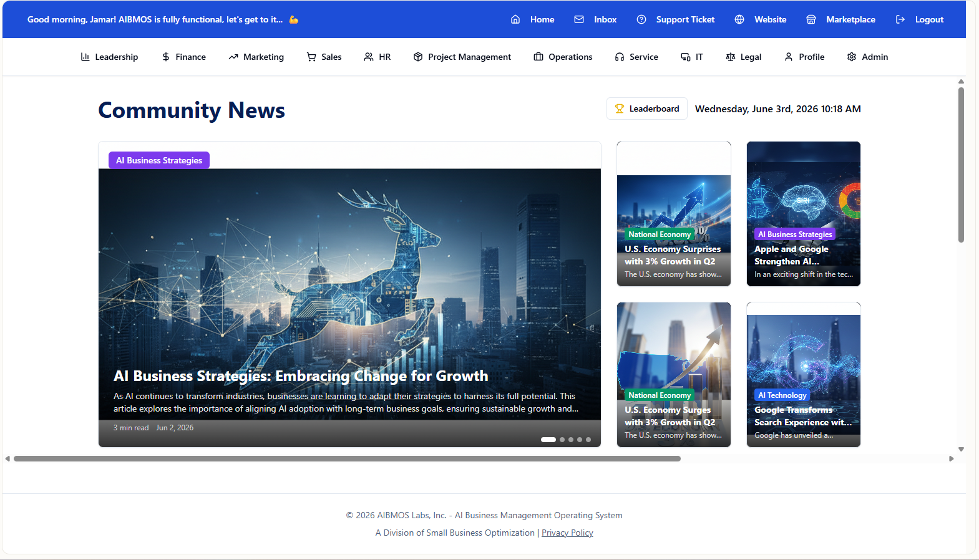Click the Marketing trending arrow icon
The image size is (979, 560).
coord(233,57)
